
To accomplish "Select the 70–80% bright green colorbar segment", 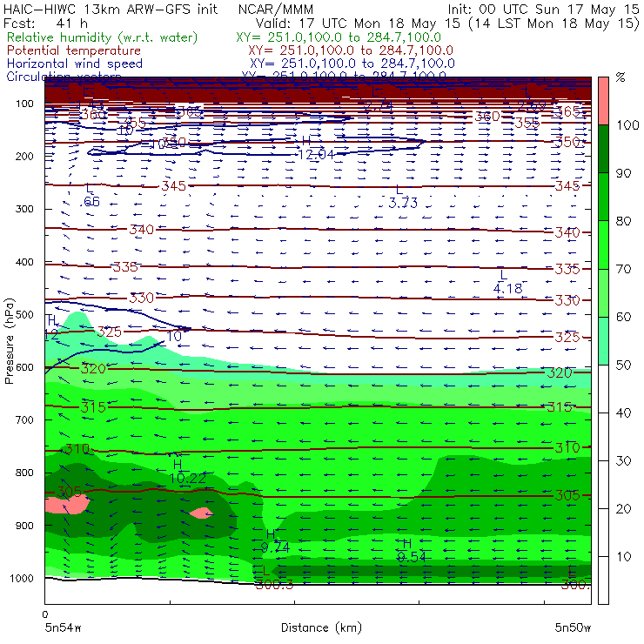I will coord(603,245).
